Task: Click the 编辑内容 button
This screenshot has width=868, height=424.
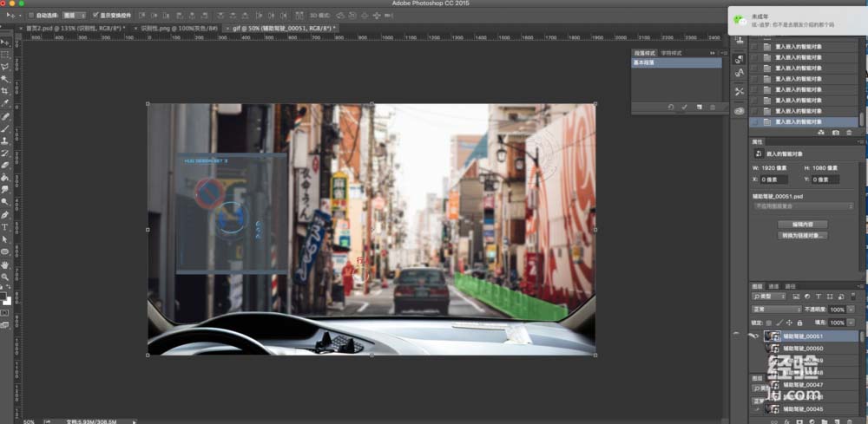Action: (803, 224)
